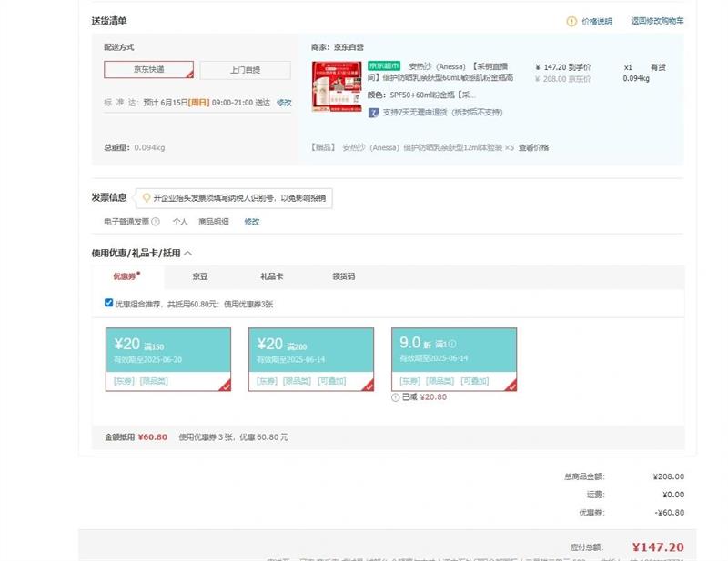Click 总商品金额 ¥208.00 value

point(669,476)
